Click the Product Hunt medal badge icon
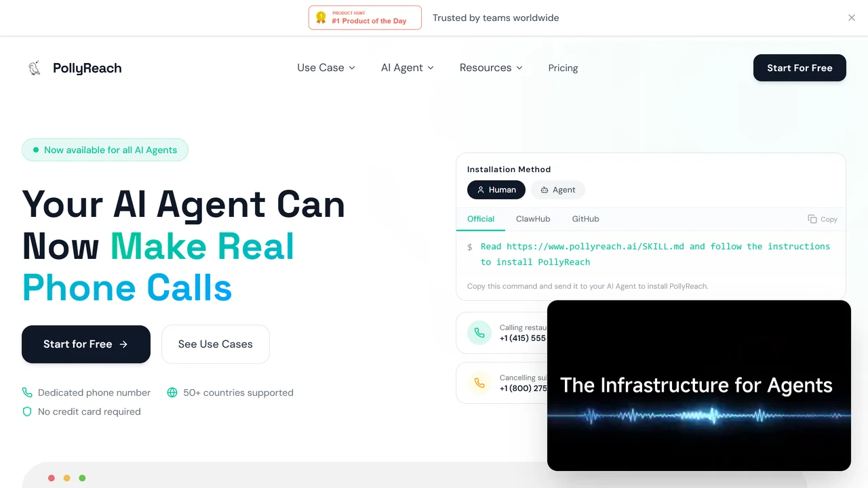 pyautogui.click(x=321, y=18)
